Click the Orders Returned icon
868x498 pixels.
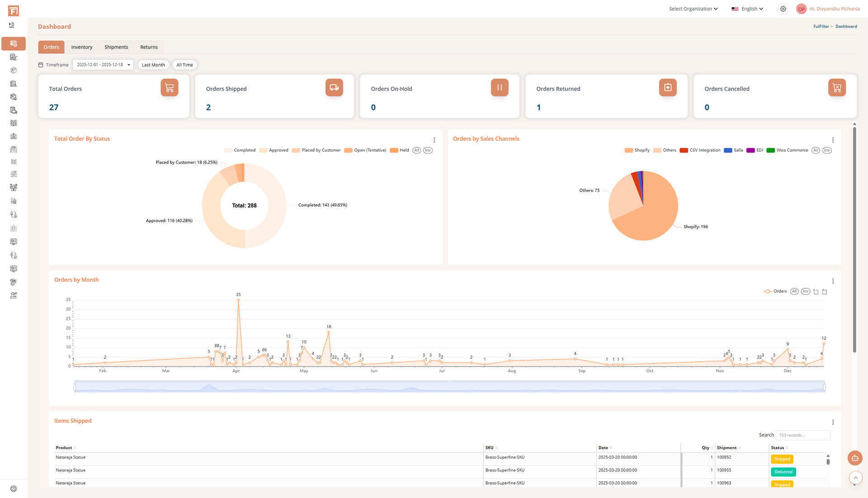click(668, 88)
